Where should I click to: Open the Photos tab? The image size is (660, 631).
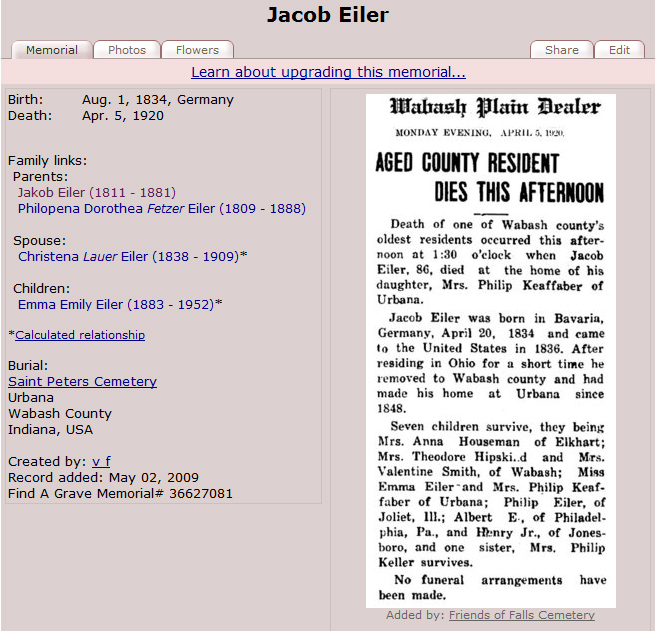pos(127,50)
